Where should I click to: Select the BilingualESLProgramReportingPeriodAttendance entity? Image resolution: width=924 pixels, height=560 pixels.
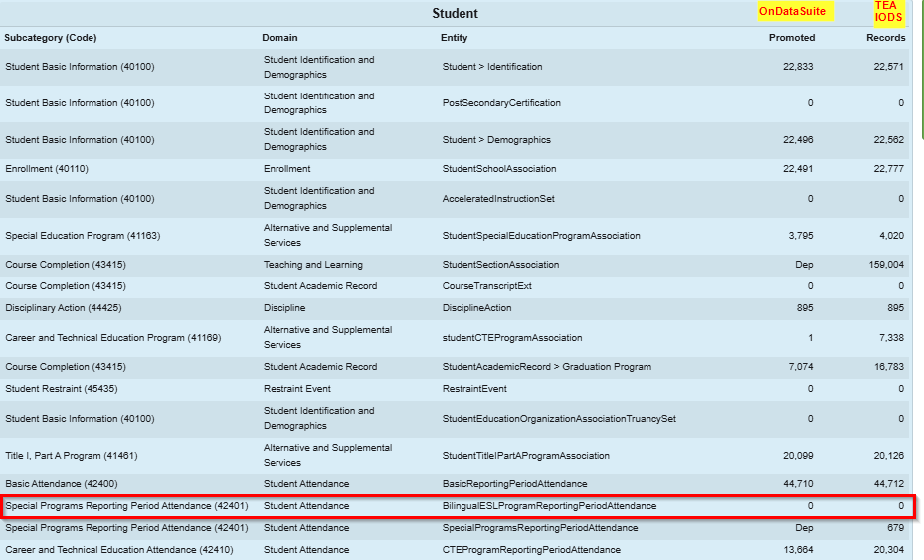[549, 506]
